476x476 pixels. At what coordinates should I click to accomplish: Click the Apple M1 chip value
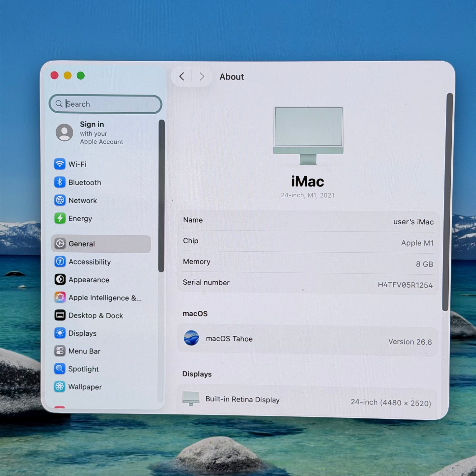(417, 243)
